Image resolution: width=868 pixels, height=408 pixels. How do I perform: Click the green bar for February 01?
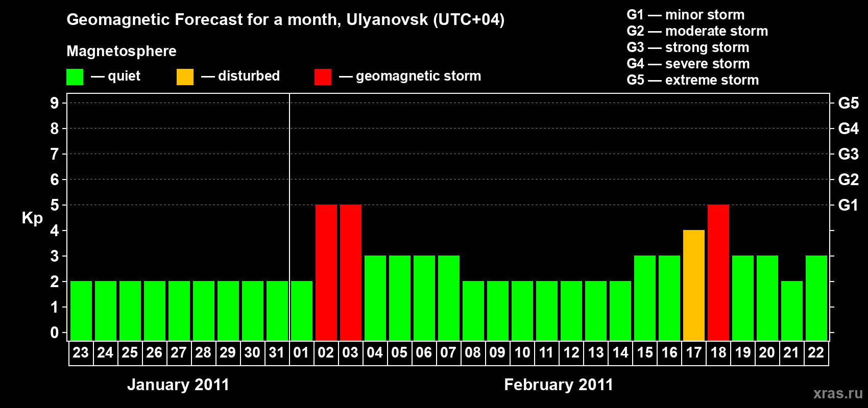pos(302,311)
